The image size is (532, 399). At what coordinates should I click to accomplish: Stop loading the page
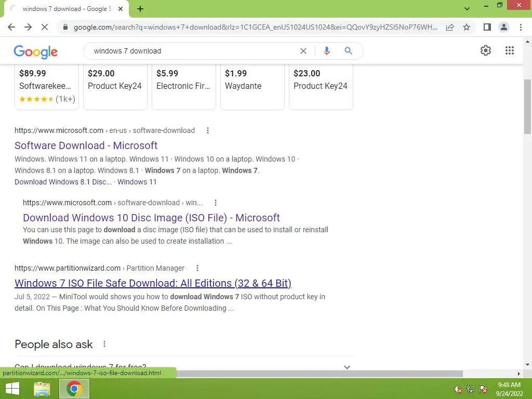(x=45, y=27)
